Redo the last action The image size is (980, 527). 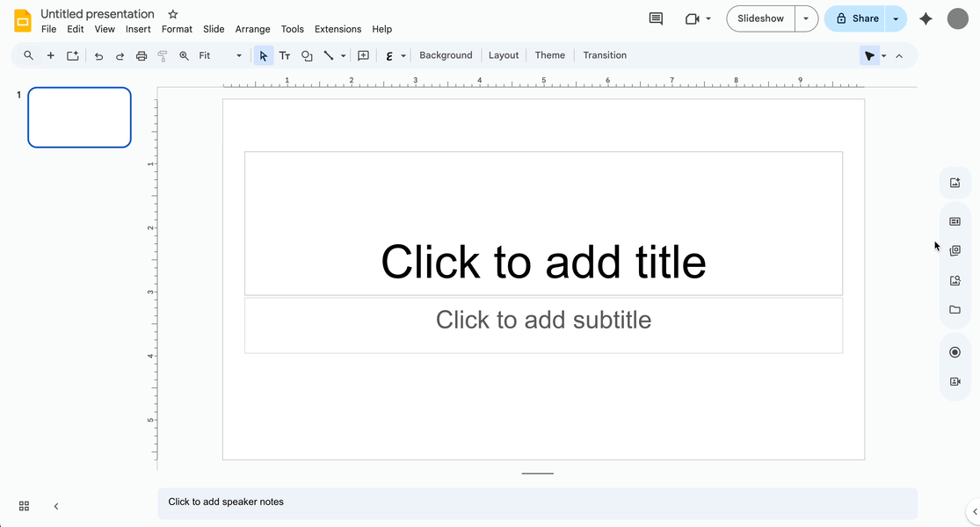tap(120, 54)
